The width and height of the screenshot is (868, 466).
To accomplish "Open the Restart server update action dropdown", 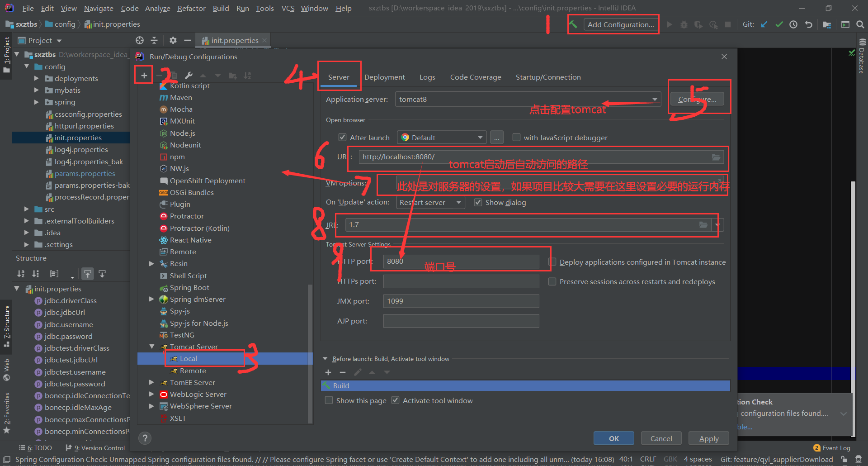I will pos(431,202).
